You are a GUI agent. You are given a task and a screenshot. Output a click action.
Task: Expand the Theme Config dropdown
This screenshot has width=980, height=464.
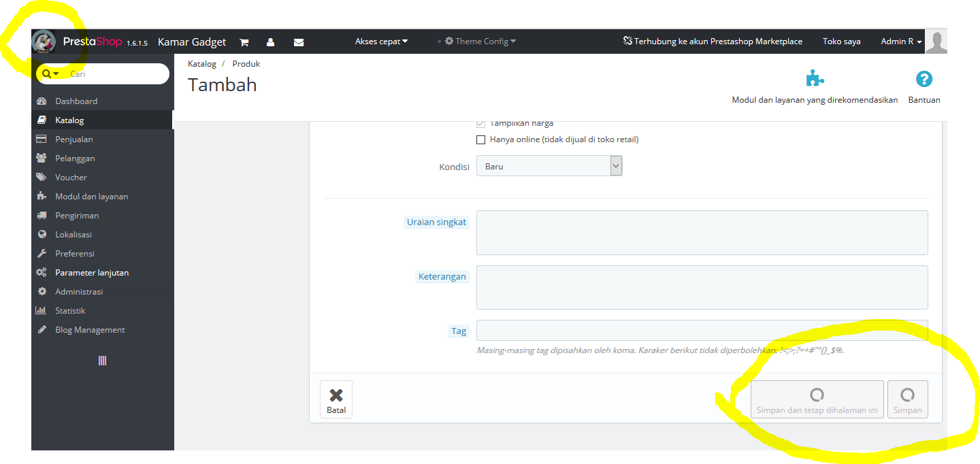pos(480,42)
